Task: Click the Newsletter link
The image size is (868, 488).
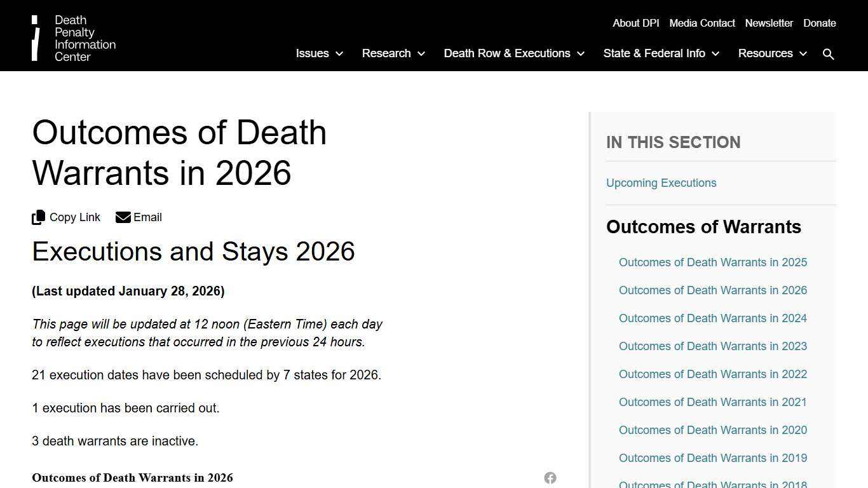Action: coord(769,23)
